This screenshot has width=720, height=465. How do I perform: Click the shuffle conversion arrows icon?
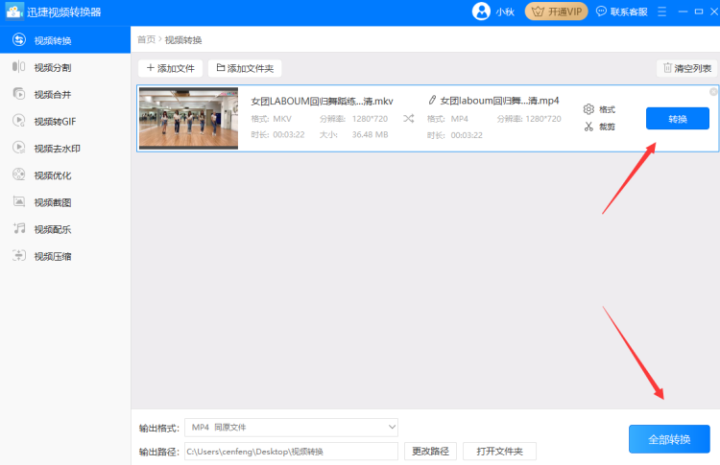pyautogui.click(x=409, y=119)
